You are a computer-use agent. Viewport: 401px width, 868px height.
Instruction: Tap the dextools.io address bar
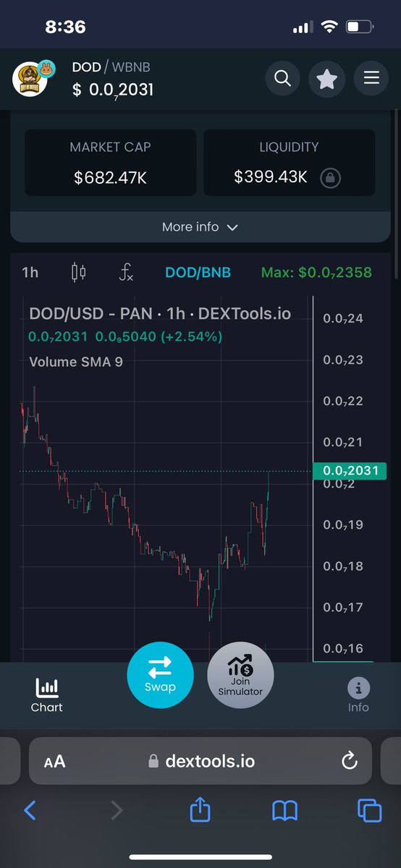pos(200,761)
